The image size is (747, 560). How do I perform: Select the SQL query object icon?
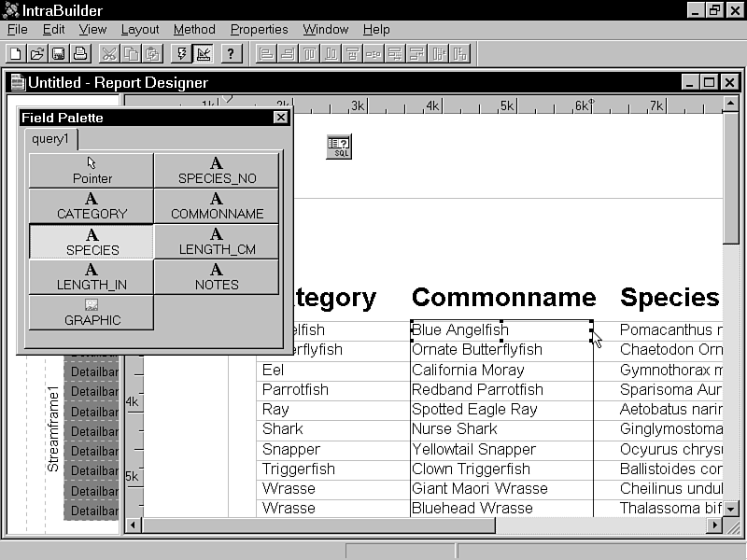[339, 147]
